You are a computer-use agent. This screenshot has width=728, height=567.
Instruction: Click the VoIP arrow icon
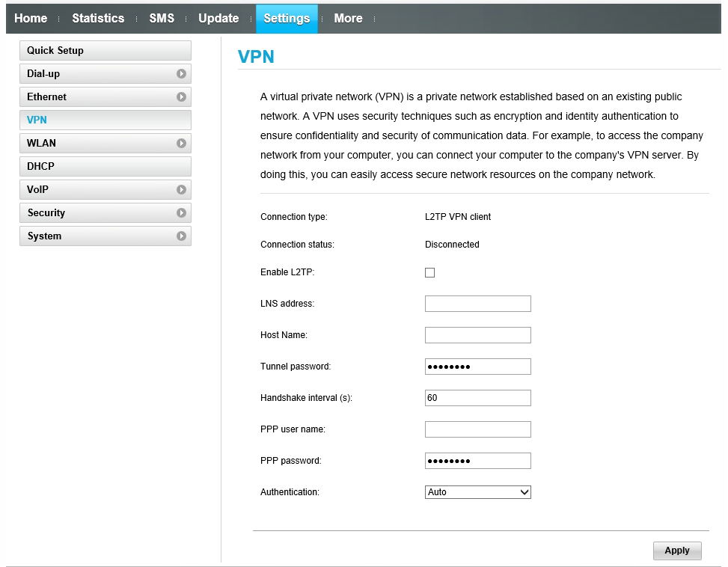[181, 190]
